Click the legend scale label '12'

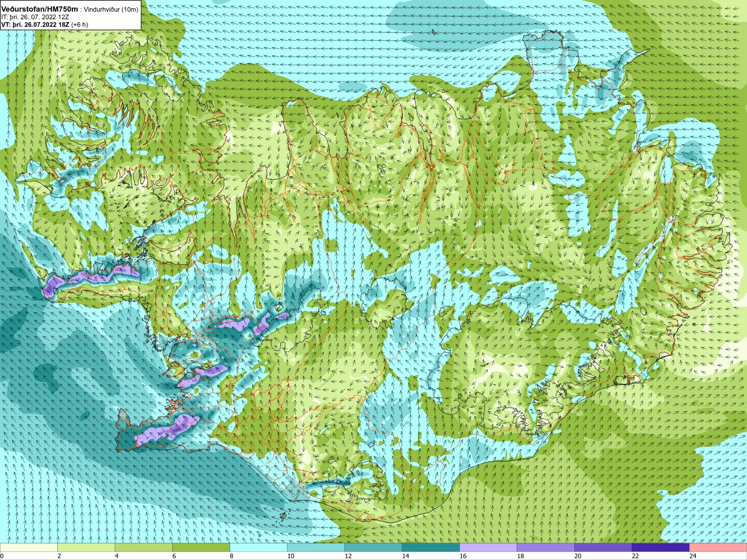tap(348, 556)
